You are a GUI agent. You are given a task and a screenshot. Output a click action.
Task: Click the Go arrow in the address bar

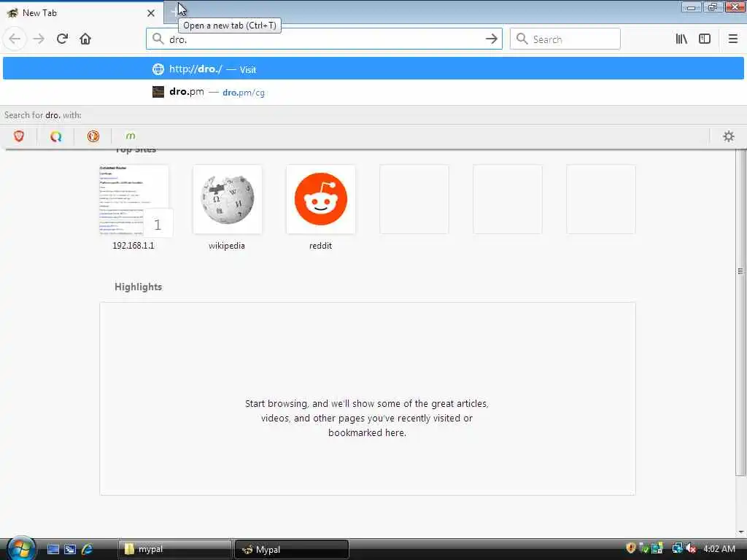(491, 39)
